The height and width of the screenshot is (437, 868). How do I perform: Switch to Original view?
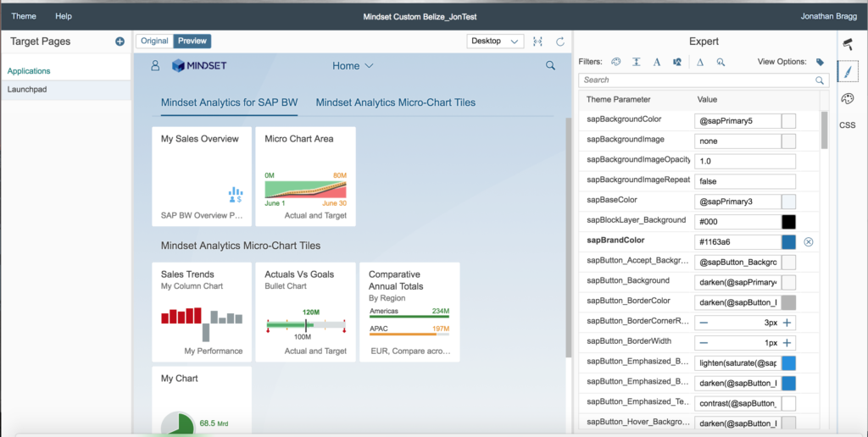pos(154,41)
